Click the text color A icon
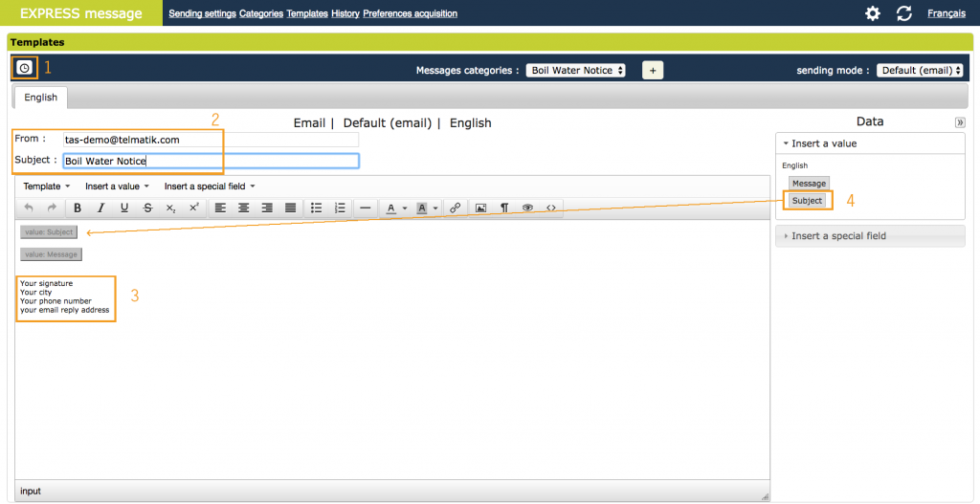980x504 pixels. tap(391, 208)
